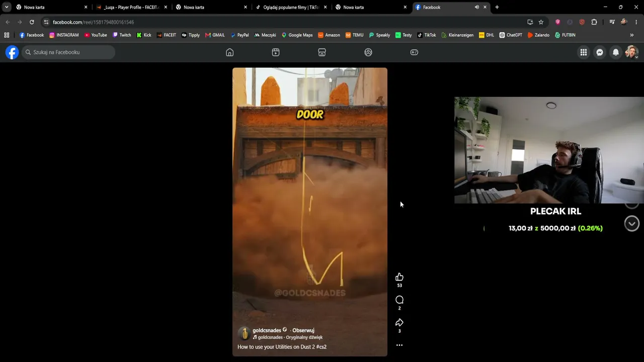Open the Kleinanzeigen bookmark
Screen dimensions: 644x362
point(457,35)
